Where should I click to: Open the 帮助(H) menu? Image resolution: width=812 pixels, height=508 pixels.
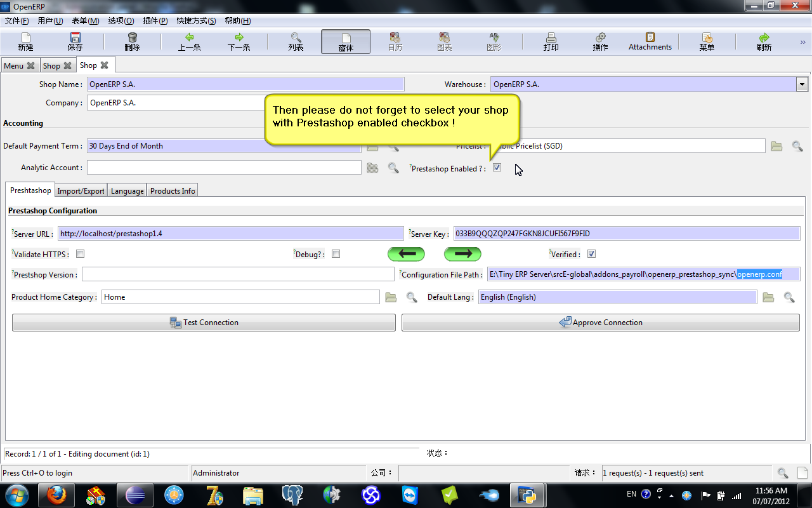tap(237, 21)
